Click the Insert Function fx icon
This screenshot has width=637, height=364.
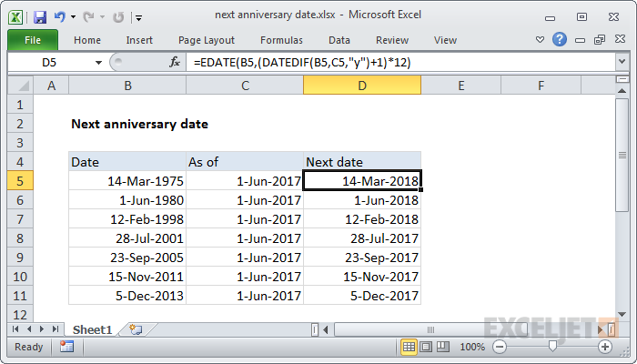coord(176,62)
